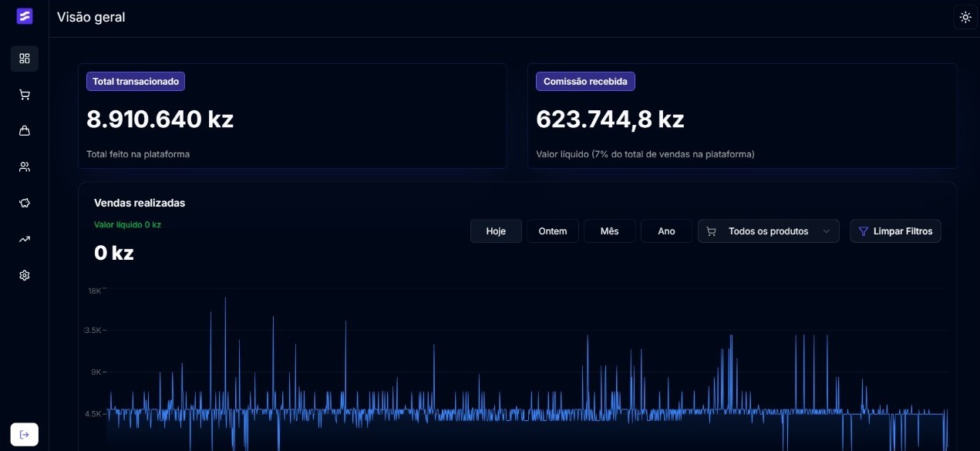
Task: Toggle light theme with the sun icon
Action: [965, 17]
